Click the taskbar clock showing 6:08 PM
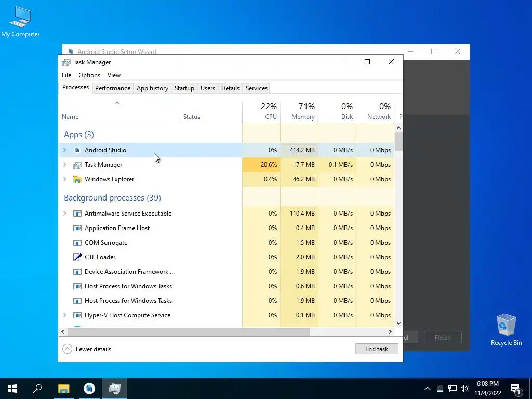 487,389
